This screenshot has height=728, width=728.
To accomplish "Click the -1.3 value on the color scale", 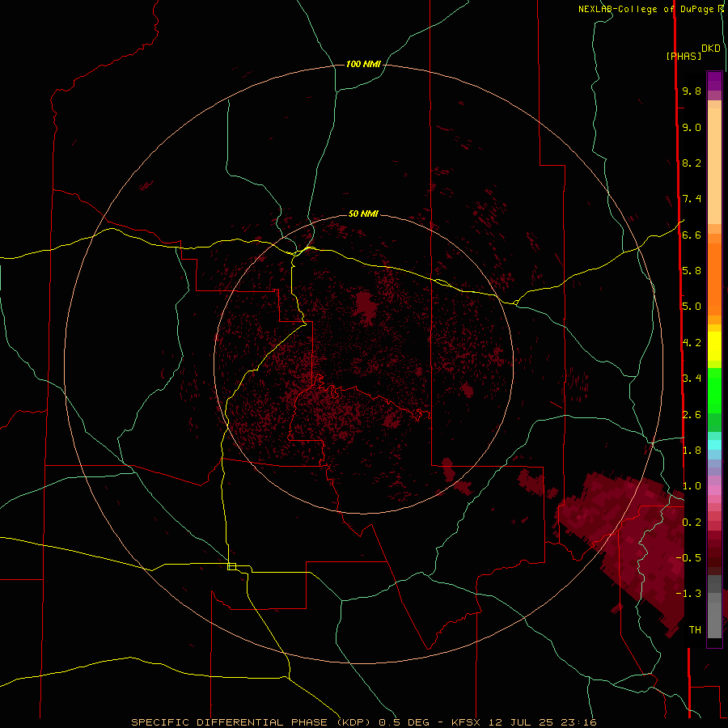I will point(688,594).
